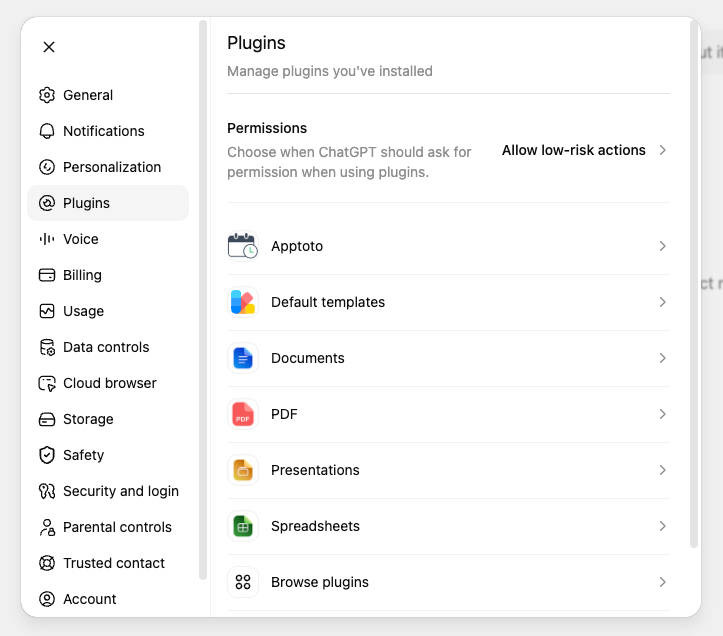
Task: Expand the Presentations row chevron
Action: 663,470
